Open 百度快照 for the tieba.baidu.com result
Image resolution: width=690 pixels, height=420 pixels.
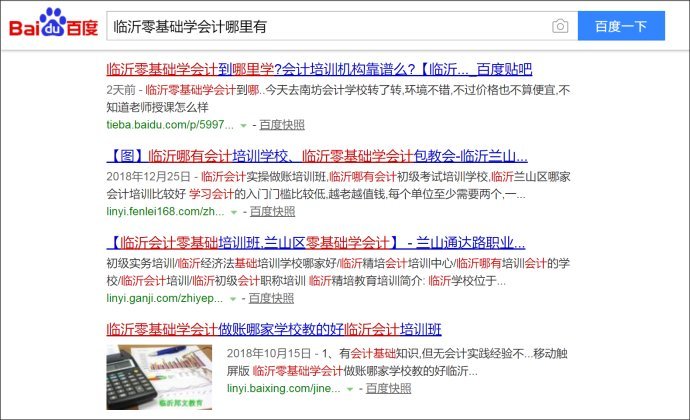283,125
